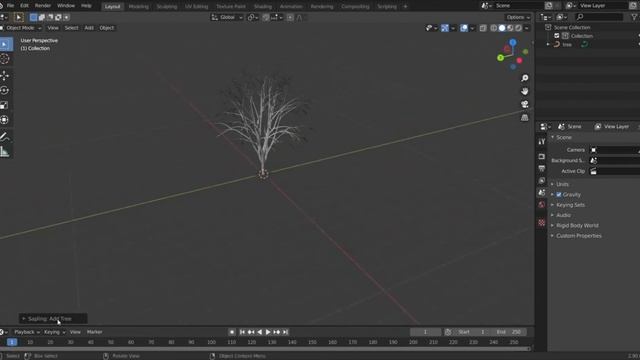640x360 pixels.
Task: Expand the Units panel
Action: (562, 184)
